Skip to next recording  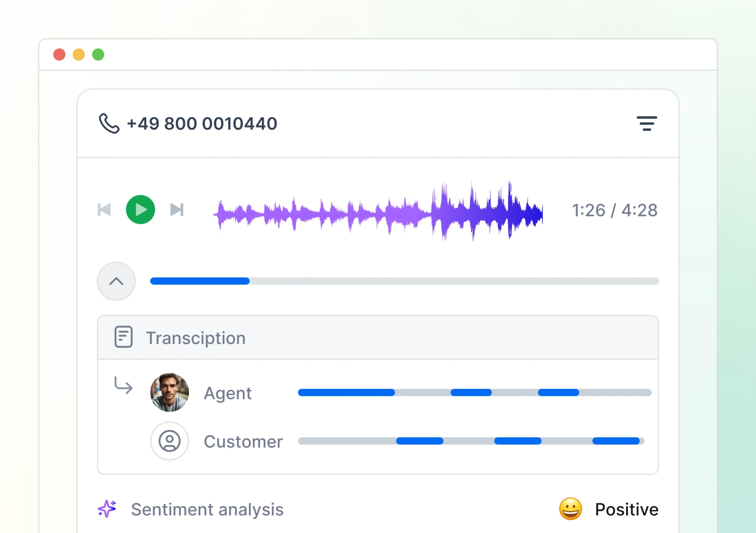pyautogui.click(x=177, y=210)
